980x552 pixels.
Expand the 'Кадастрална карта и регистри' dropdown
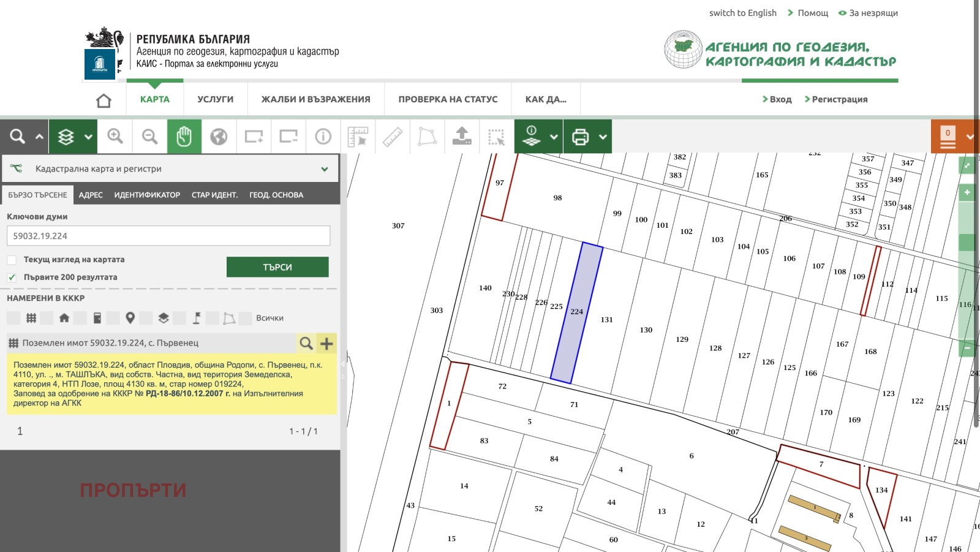pyautogui.click(x=324, y=169)
